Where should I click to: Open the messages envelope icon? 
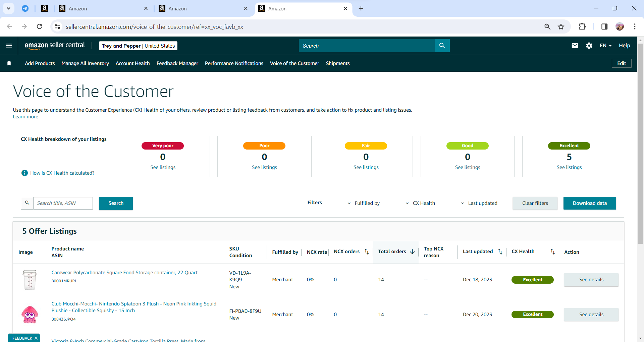tap(575, 46)
